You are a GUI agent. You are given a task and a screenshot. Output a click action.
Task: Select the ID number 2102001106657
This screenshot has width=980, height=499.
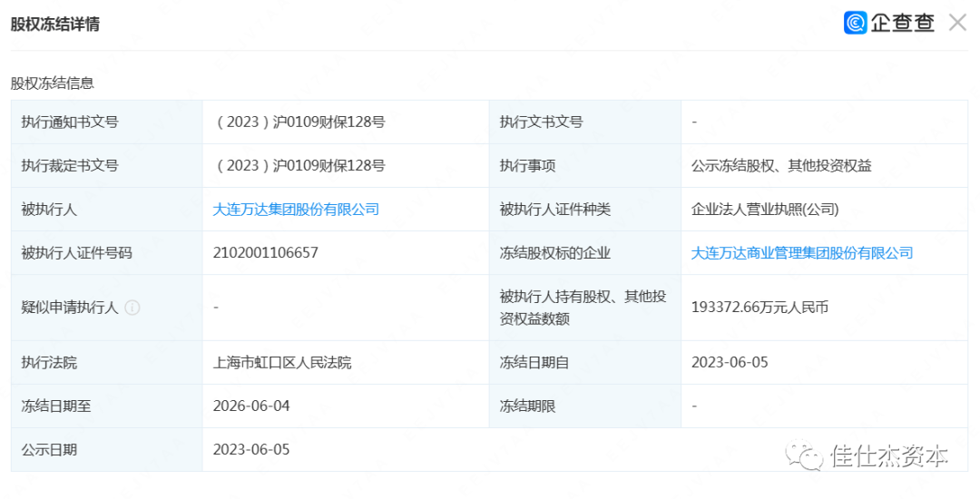pos(266,253)
